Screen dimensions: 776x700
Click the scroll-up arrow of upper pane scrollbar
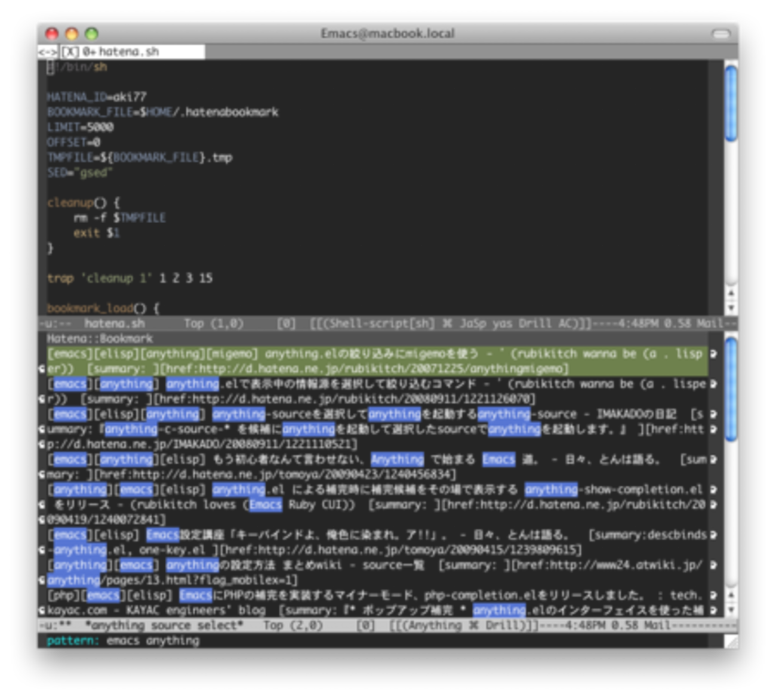tap(731, 293)
